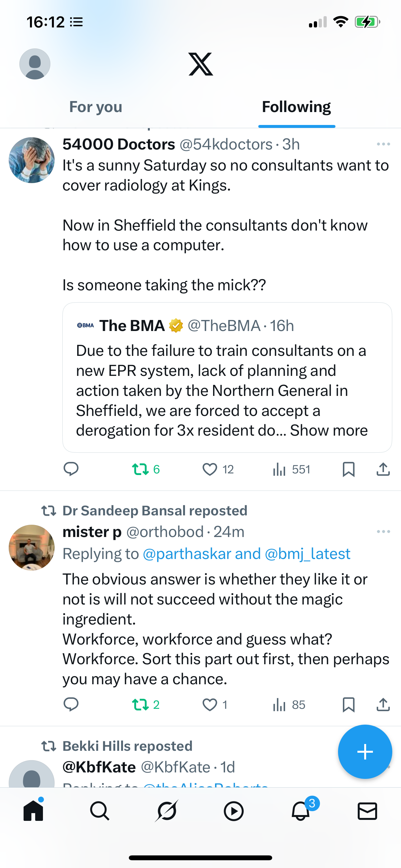This screenshot has width=401, height=868.
Task: Undo repost on mister p post
Action: pyautogui.click(x=146, y=705)
